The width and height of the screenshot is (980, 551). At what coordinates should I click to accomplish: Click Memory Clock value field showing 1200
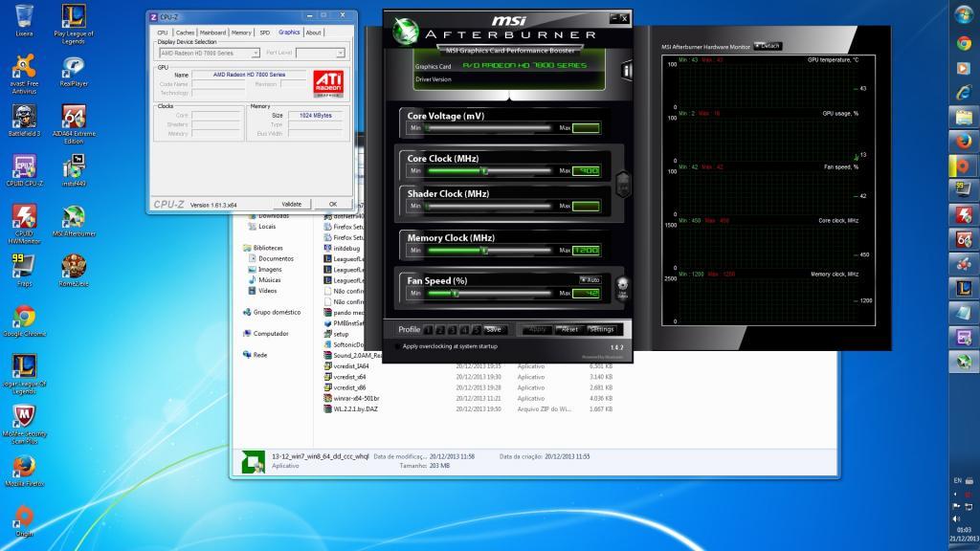(587, 251)
